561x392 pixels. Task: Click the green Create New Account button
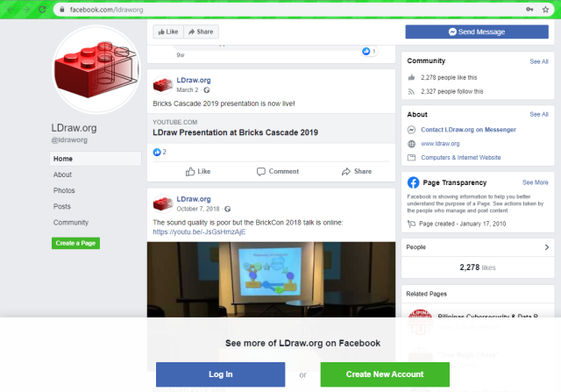(x=385, y=374)
